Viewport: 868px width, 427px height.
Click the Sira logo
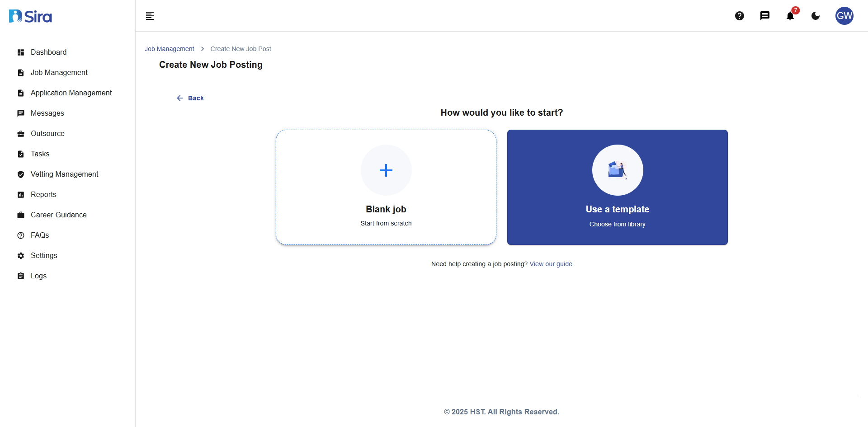tap(30, 16)
